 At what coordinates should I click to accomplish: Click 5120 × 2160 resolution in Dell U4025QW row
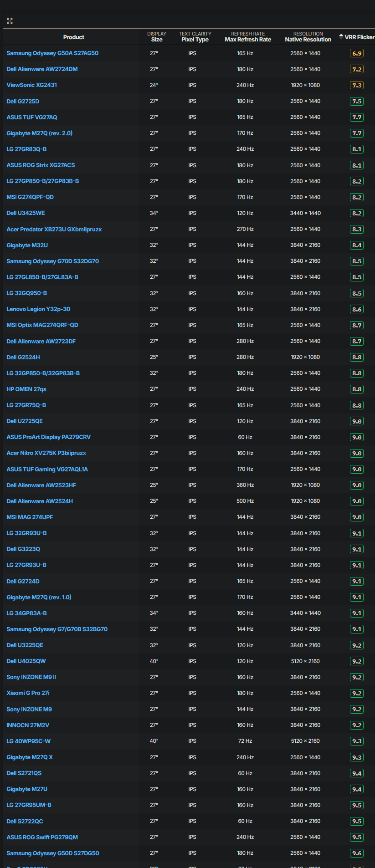[x=305, y=661]
